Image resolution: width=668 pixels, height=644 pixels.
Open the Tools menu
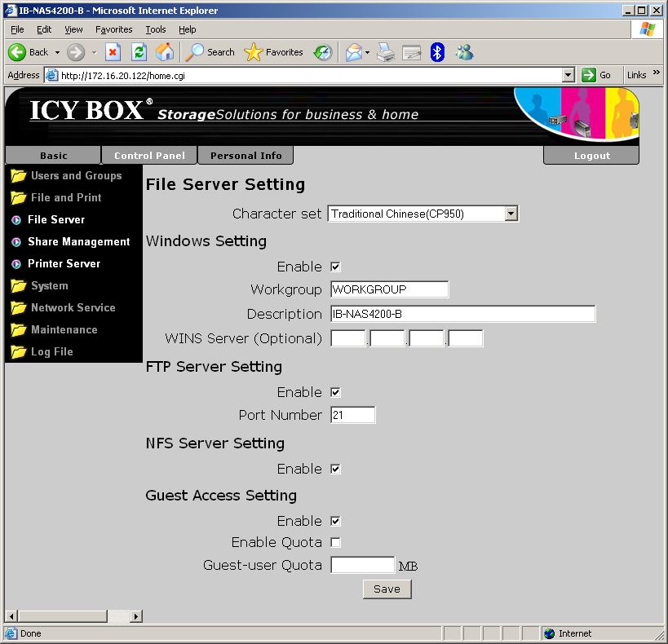tap(156, 29)
